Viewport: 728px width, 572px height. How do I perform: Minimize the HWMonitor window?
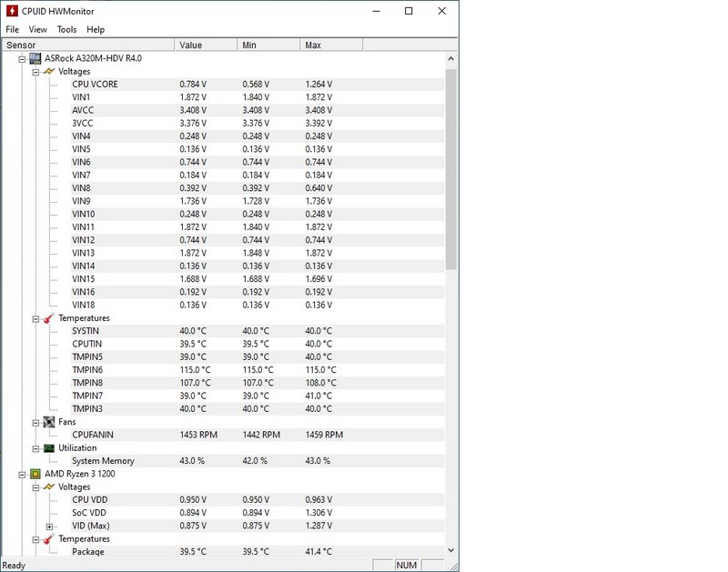coord(377,11)
